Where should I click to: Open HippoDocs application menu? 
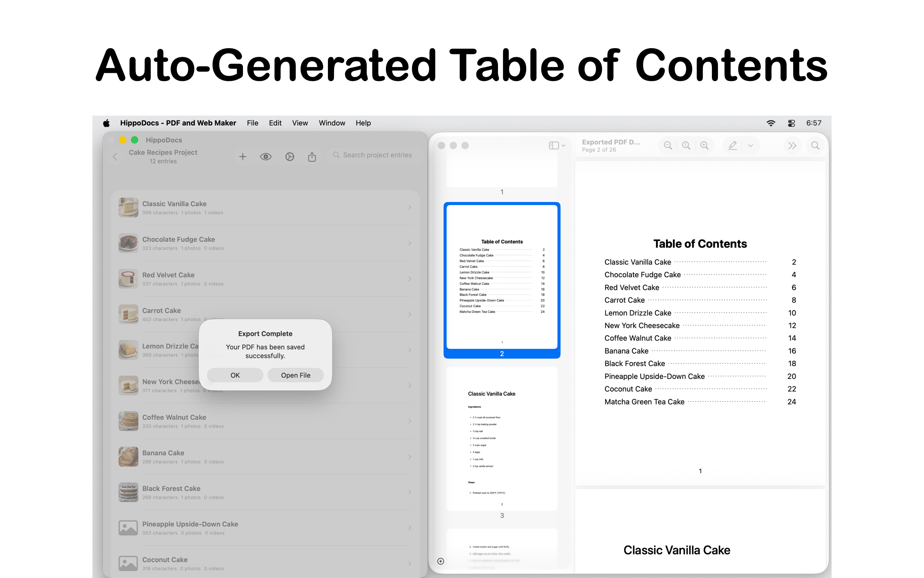coord(178,123)
